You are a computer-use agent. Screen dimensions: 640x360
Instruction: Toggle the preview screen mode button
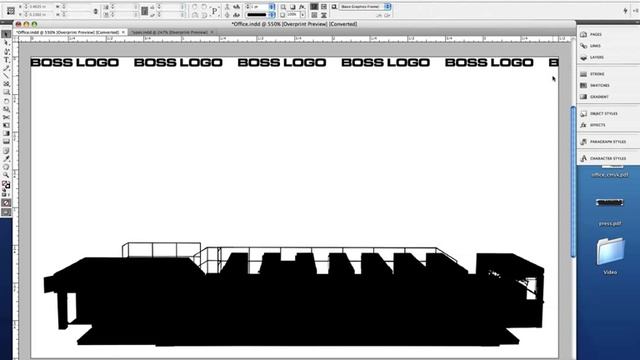(x=6, y=212)
